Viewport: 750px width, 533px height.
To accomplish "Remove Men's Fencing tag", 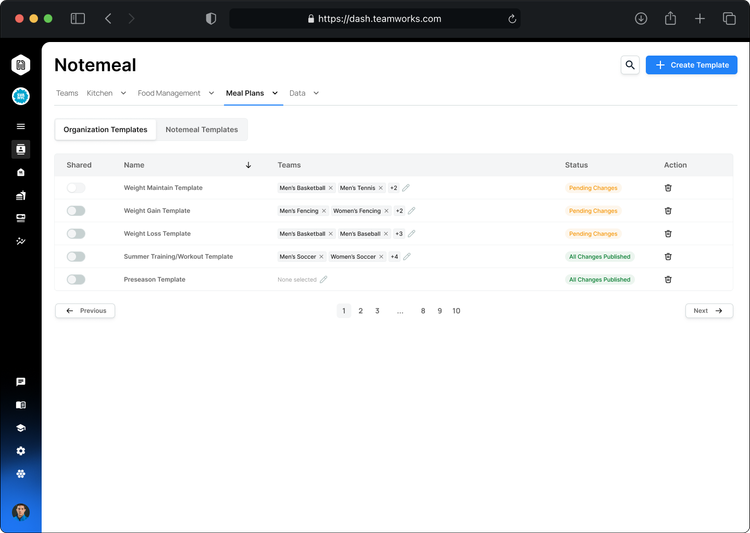I will pyautogui.click(x=324, y=211).
